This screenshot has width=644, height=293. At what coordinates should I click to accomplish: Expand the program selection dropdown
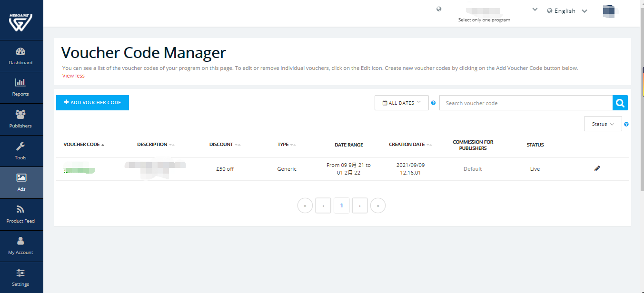(535, 10)
